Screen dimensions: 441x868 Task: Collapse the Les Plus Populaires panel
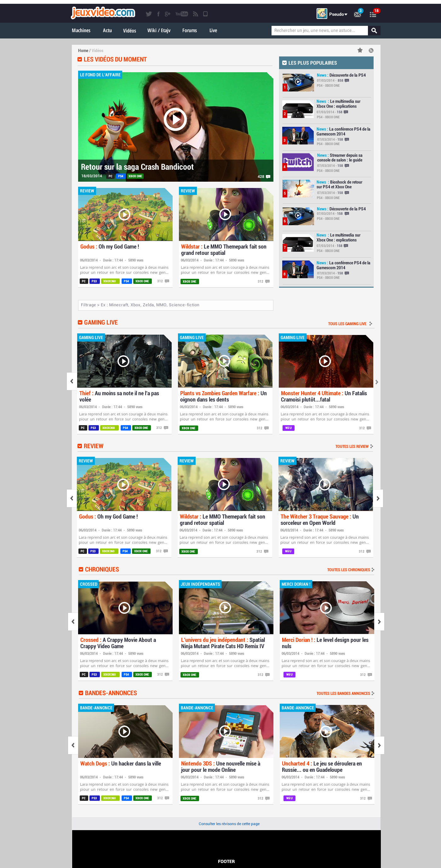[284, 63]
